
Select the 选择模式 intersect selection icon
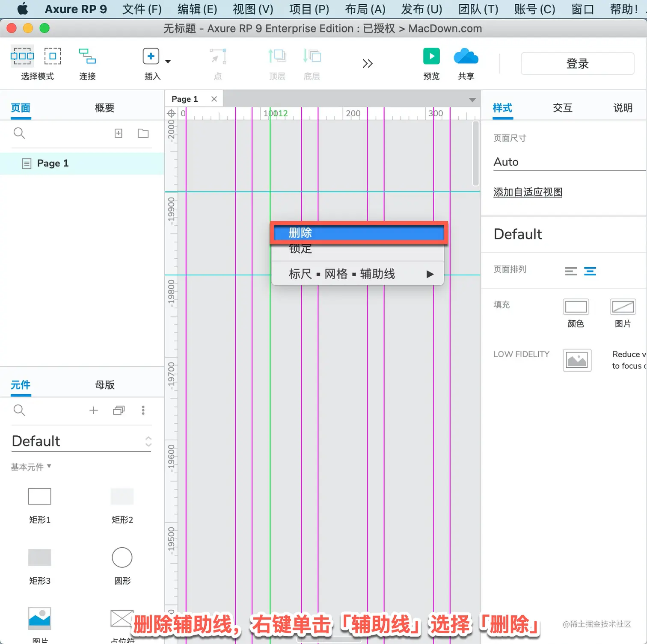pos(22,56)
